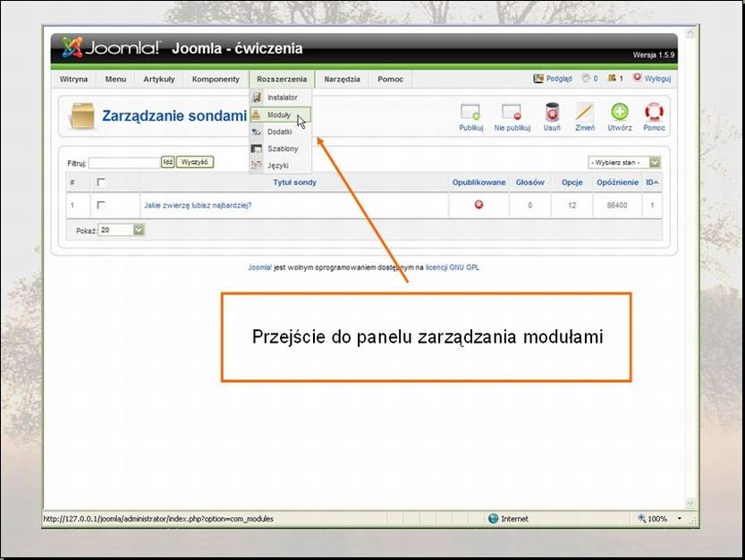This screenshot has height=560, width=745.
Task: Open the Artykuły menu
Action: click(159, 79)
